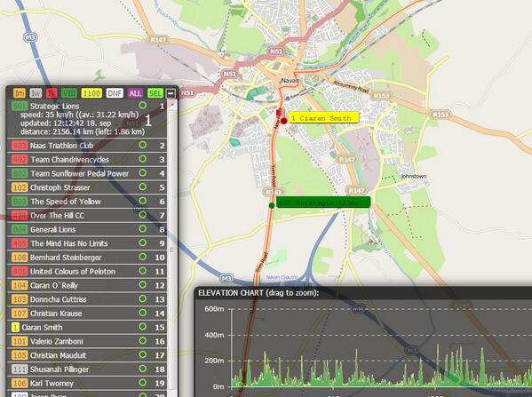The height and width of the screenshot is (397, 532).
Task: Show selected riders with the green SEL button
Action: point(155,93)
